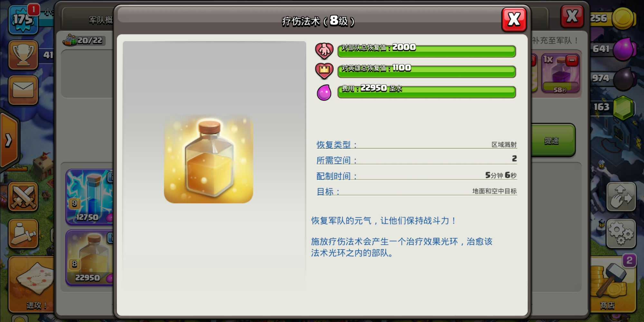Open the layout edit hand icon

[621, 196]
